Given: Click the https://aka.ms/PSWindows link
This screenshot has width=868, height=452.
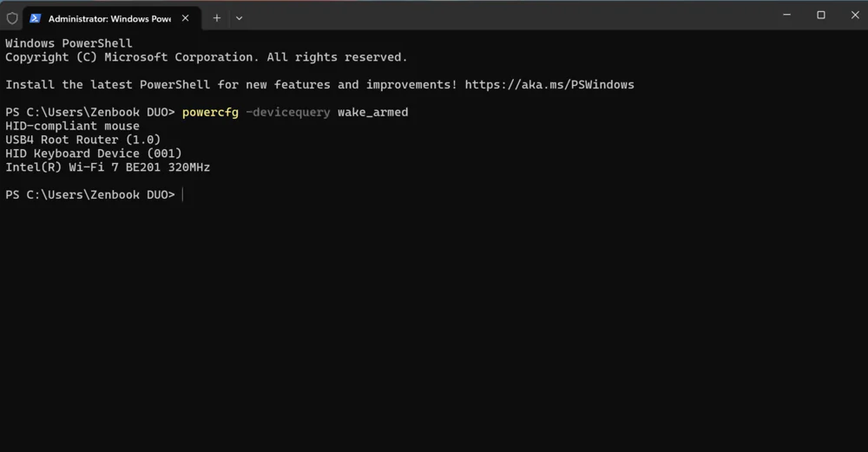Looking at the screenshot, I should tap(549, 85).
